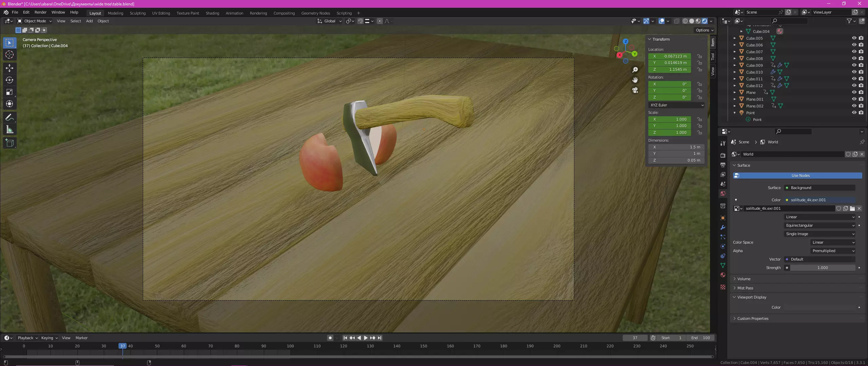Click the Viewport Display color swatch
Image resolution: width=868 pixels, height=366 pixels.
click(x=820, y=307)
